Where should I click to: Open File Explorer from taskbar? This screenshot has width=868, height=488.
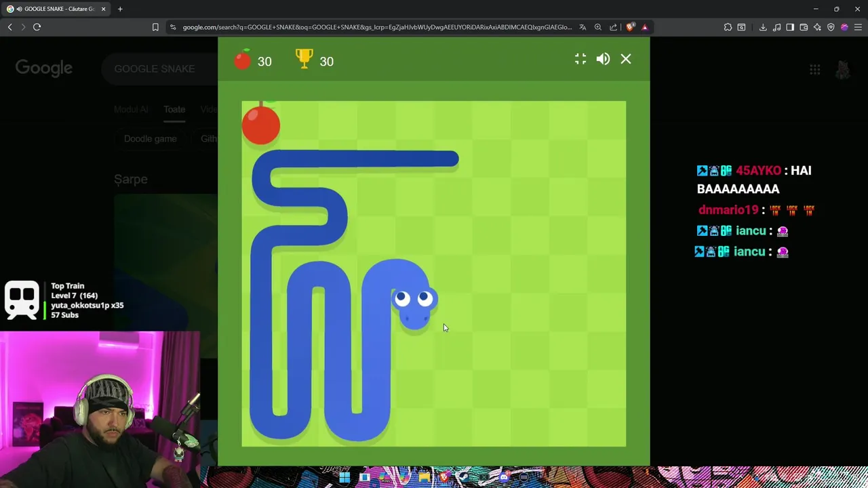point(425,477)
